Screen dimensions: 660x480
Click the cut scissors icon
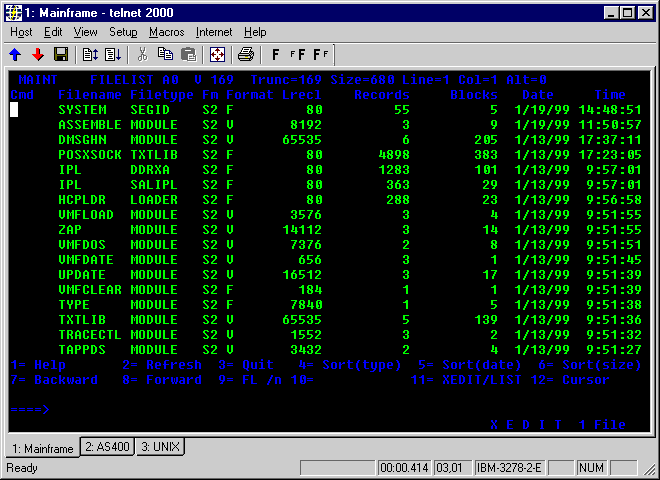(x=143, y=54)
